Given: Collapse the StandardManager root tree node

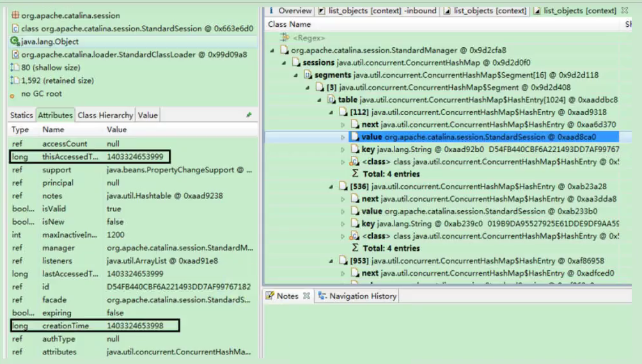Looking at the screenshot, I should pos(272,50).
